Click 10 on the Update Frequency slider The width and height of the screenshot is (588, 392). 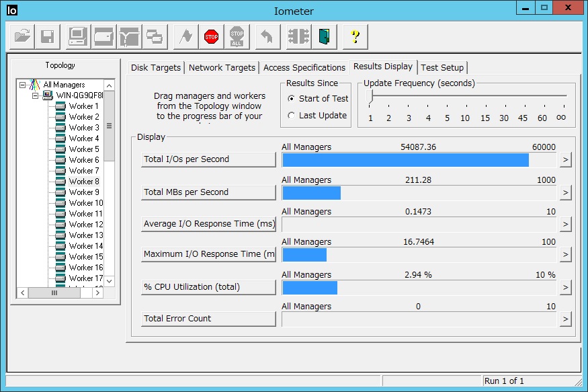[x=465, y=118]
